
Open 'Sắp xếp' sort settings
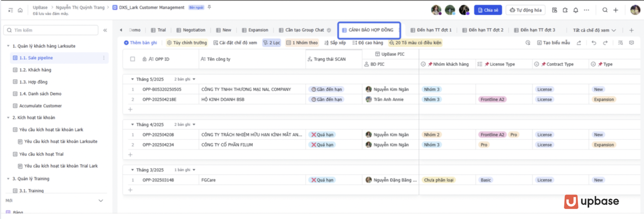pyautogui.click(x=335, y=43)
